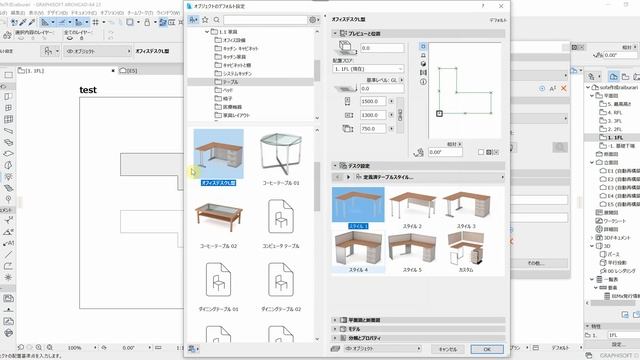Open the 配置フロア 1. 1FL dropdown
The image size is (640, 360).
[368, 69]
